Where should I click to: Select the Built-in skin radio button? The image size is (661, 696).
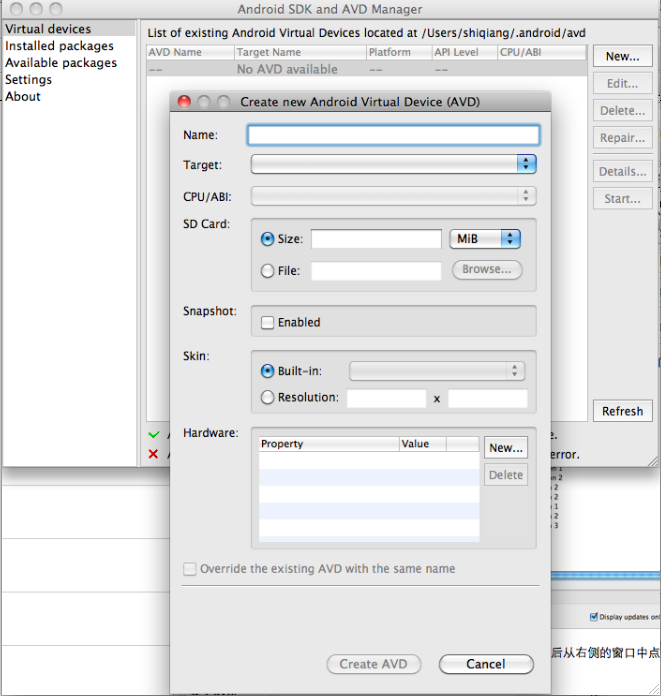[267, 371]
